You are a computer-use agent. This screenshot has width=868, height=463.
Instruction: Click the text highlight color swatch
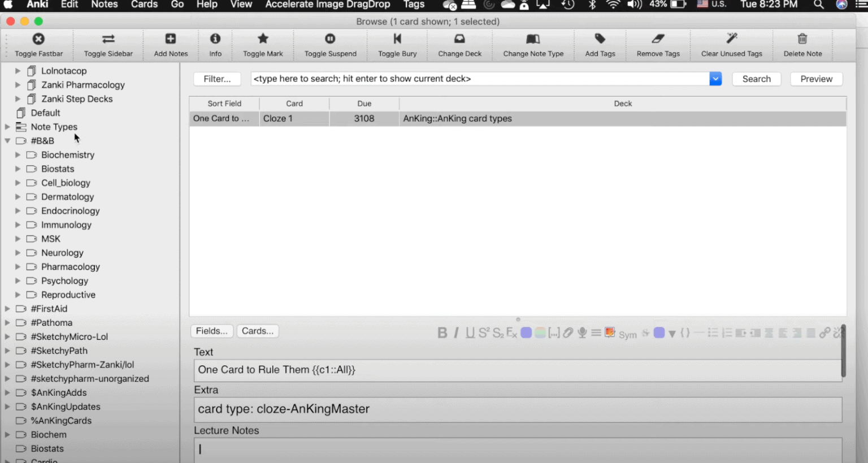click(x=541, y=333)
